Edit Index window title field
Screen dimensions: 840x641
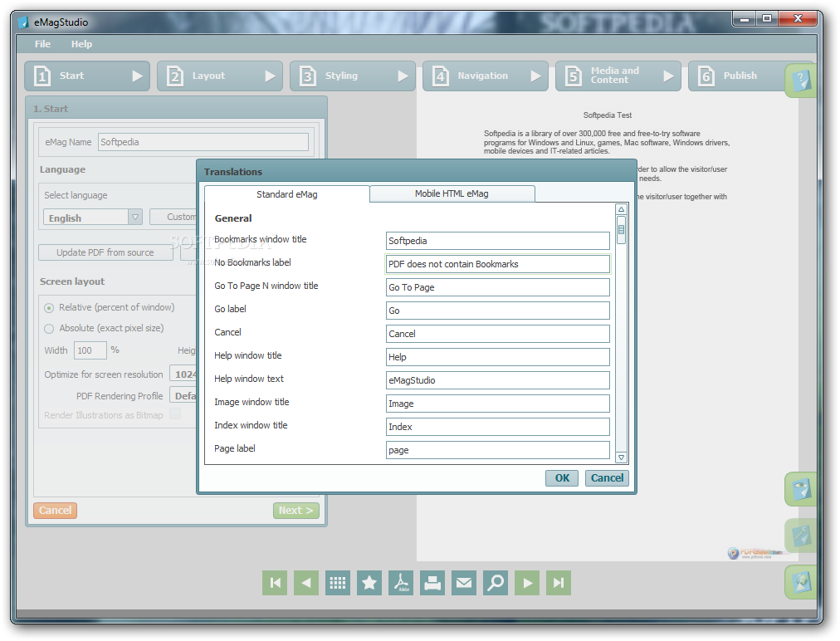tap(498, 427)
